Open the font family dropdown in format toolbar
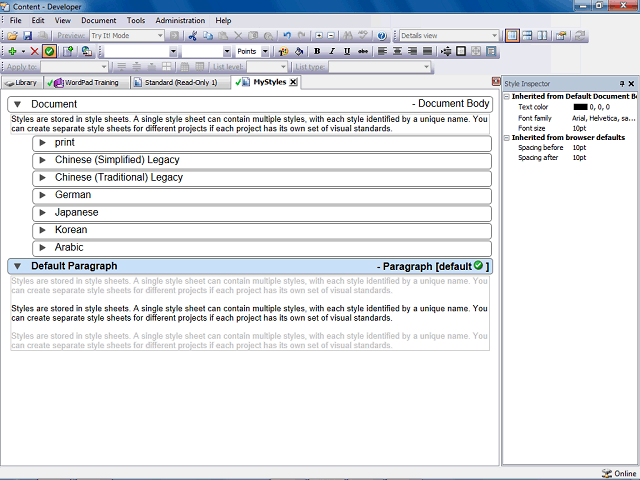The width and height of the screenshot is (640, 480). [x=173, y=51]
